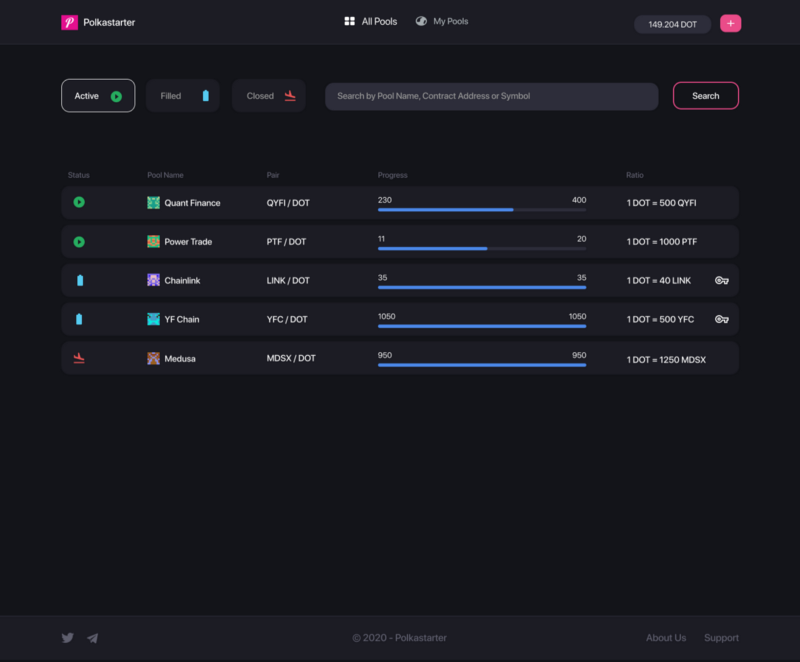Viewport: 800px width, 662px height.
Task: Click the Quant Finance progress bar
Action: pyautogui.click(x=482, y=210)
